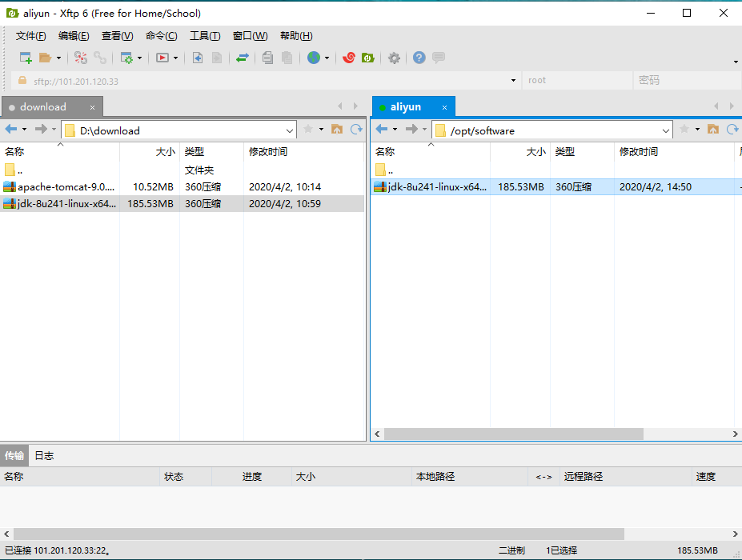Sort local pane by 大小 column

pyautogui.click(x=150, y=152)
